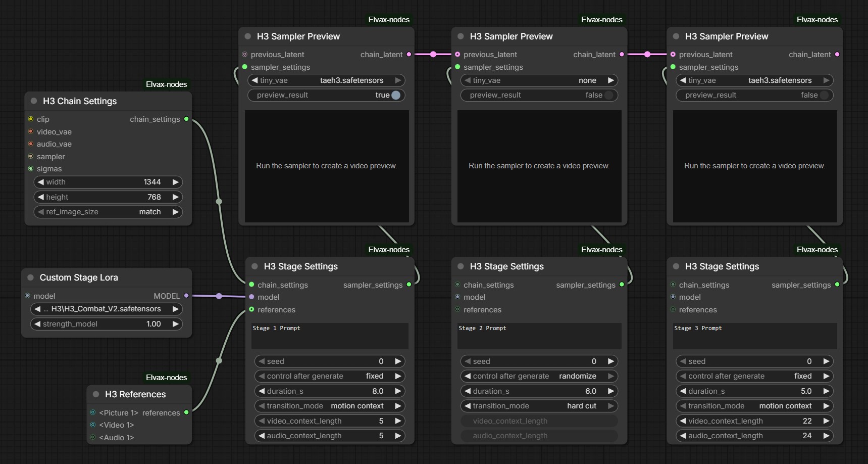Click the references input port on Stage 1 node

coord(251,309)
